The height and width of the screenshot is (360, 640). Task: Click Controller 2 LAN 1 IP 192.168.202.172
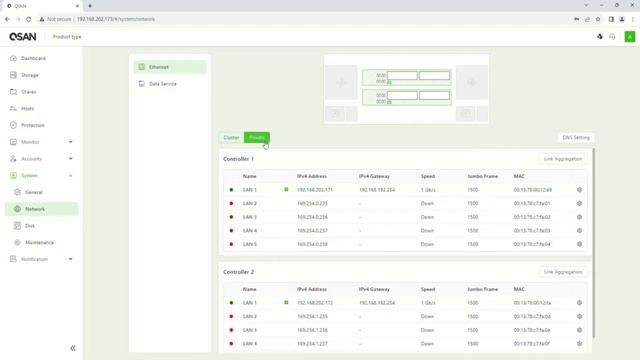315,303
